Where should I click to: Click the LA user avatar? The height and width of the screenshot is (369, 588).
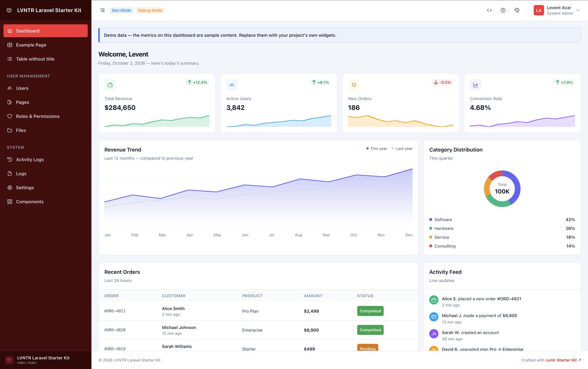pyautogui.click(x=539, y=10)
